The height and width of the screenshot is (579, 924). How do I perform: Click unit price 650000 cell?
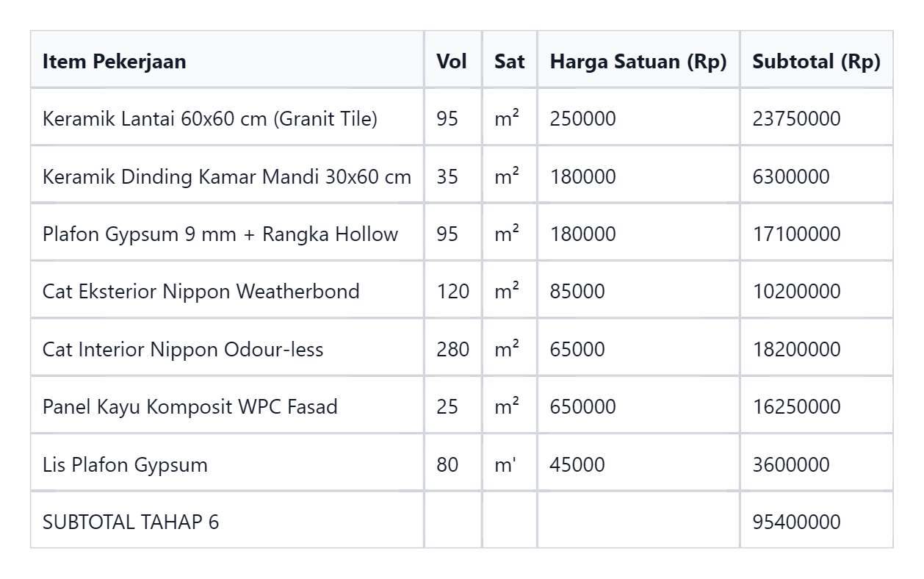[x=638, y=406]
